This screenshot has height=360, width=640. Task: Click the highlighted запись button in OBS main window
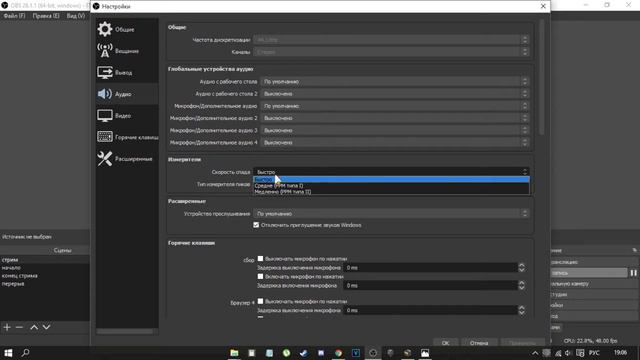589,273
